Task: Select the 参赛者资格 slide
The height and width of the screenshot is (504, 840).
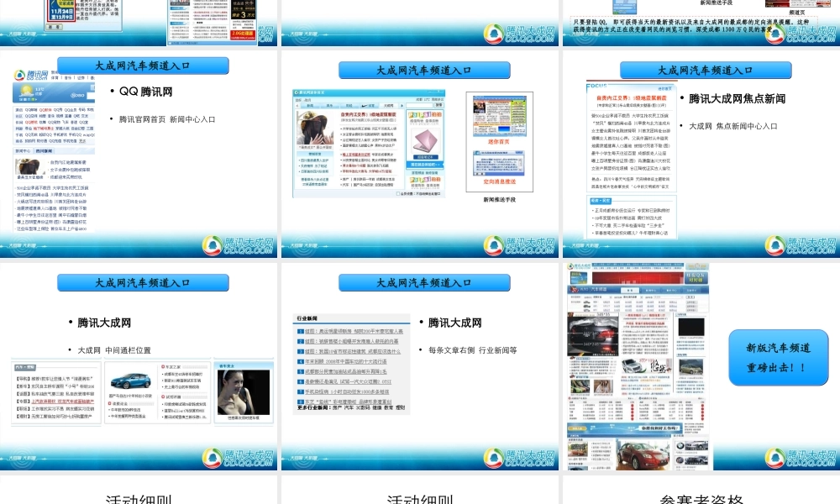Action: 701,490
